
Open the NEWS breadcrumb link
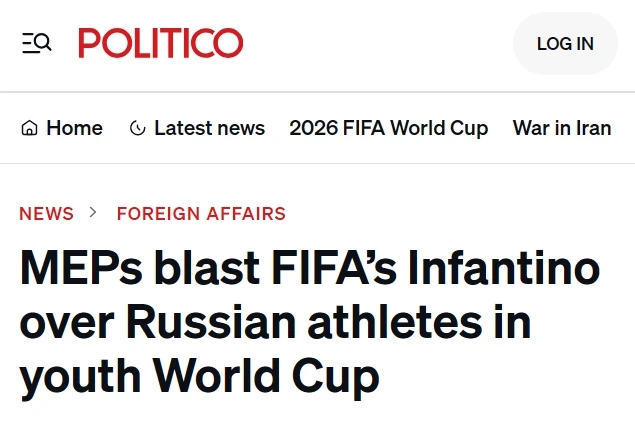click(x=47, y=213)
